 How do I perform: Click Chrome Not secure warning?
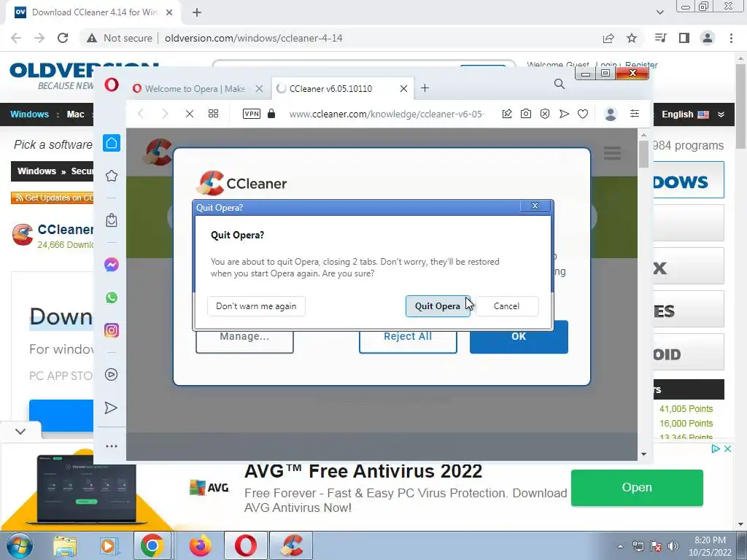[x=120, y=38]
